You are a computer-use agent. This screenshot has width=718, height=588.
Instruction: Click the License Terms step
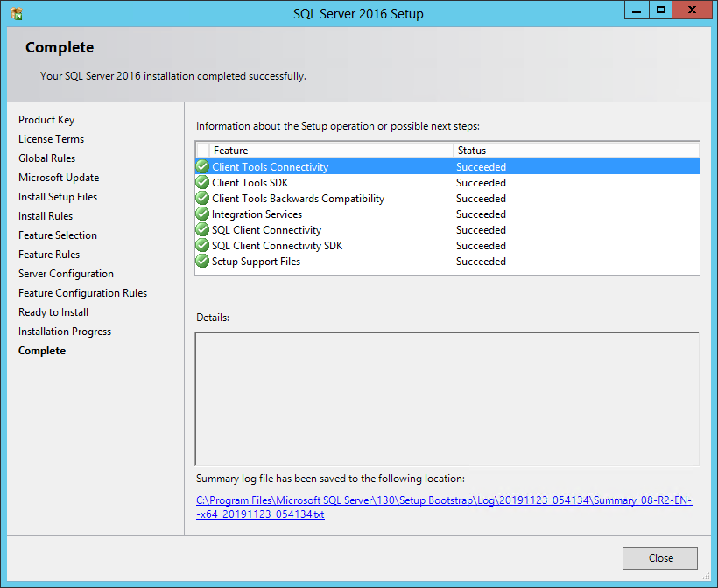click(52, 139)
